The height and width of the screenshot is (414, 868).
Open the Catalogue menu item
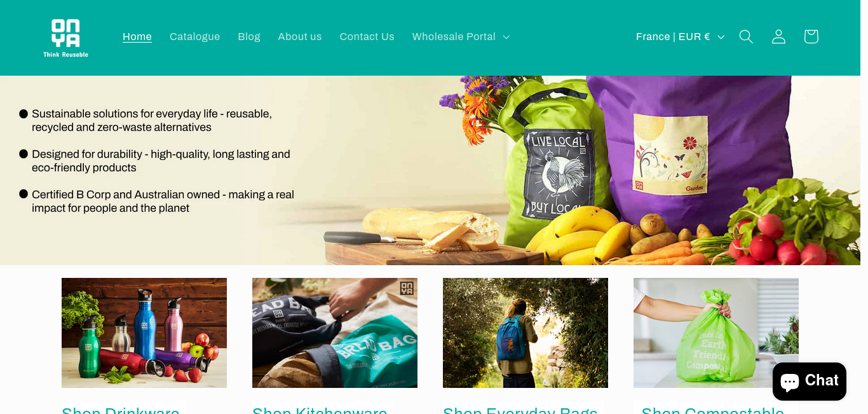point(195,37)
